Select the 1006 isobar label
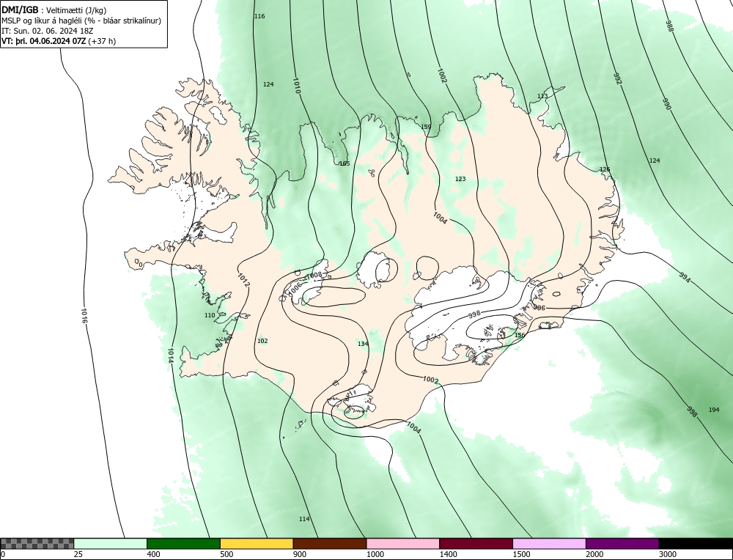733x560 pixels. (x=295, y=288)
